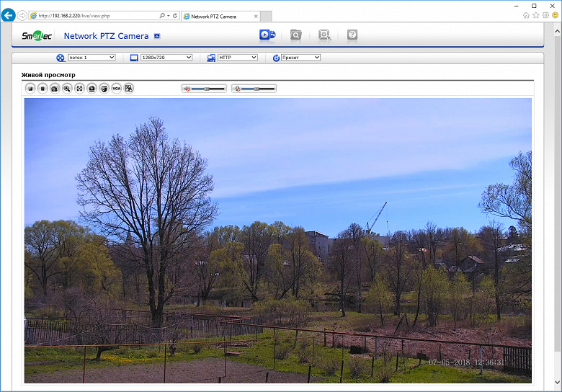Click the live camera video image

pos(278,241)
